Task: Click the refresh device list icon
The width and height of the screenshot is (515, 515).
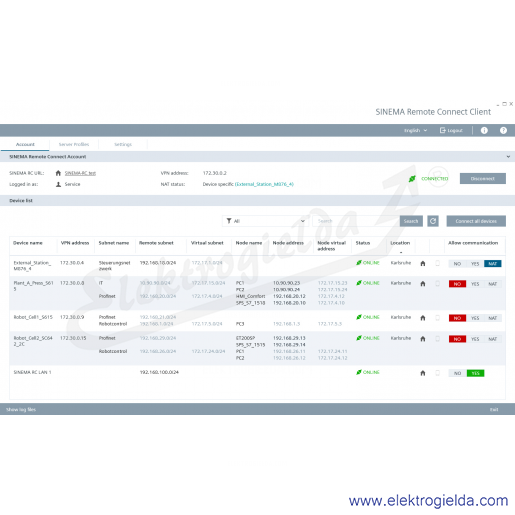Action: (x=433, y=221)
